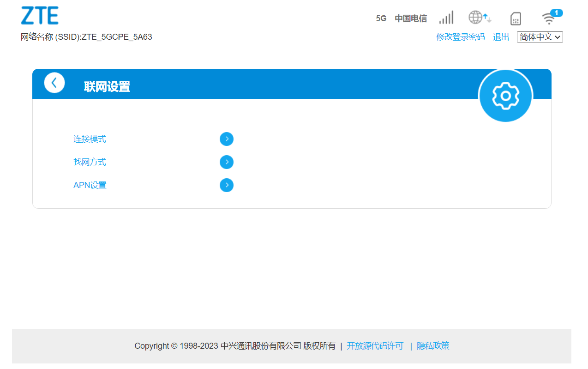Expand the 连接模式 section
588x369 pixels.
pos(227,139)
